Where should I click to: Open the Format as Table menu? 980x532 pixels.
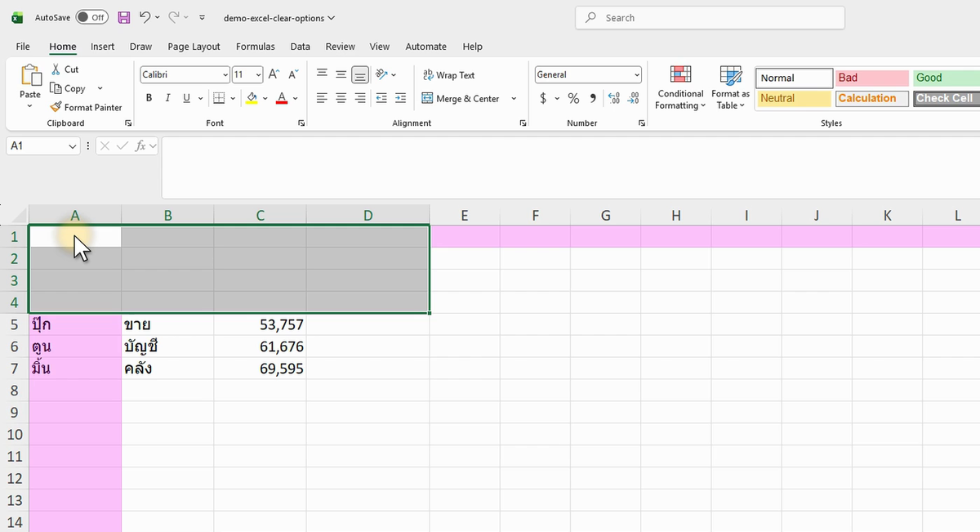[x=731, y=87]
